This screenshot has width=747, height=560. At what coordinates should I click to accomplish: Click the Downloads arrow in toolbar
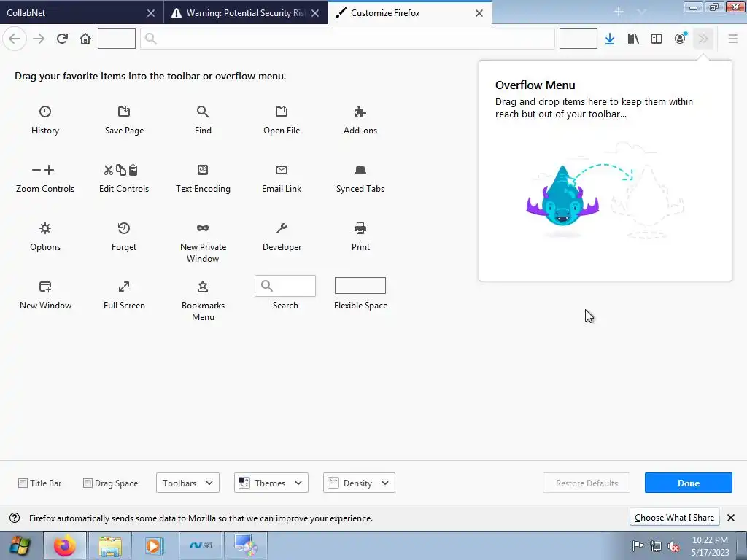coord(609,39)
